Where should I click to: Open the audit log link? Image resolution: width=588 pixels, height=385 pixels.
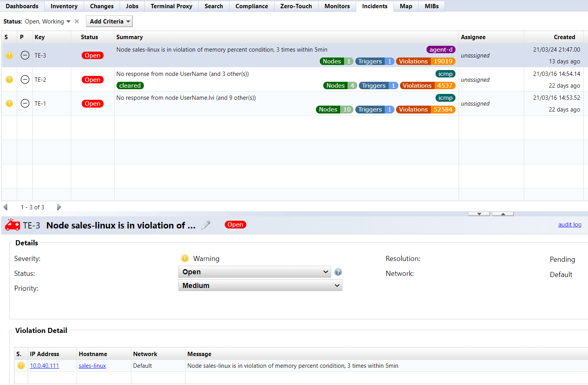[x=569, y=225]
